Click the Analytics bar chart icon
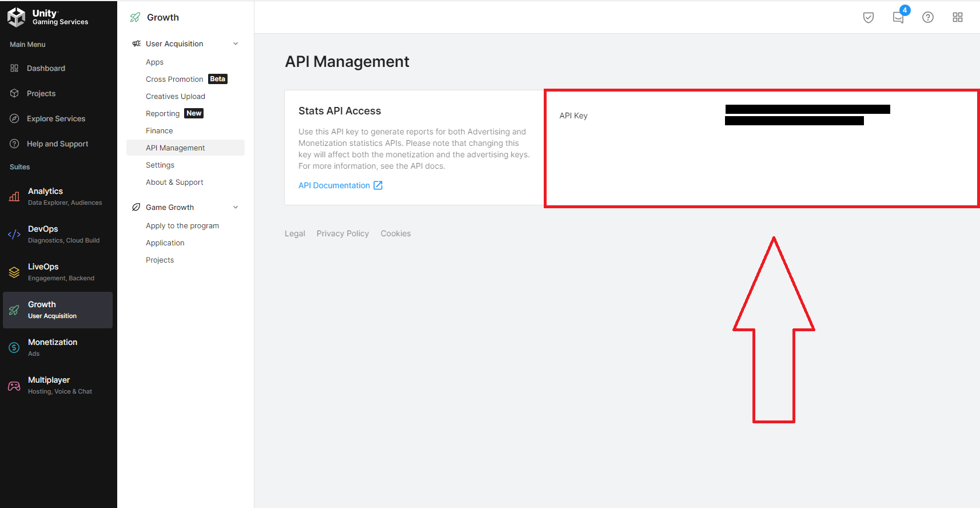The height and width of the screenshot is (508, 980). click(14, 197)
